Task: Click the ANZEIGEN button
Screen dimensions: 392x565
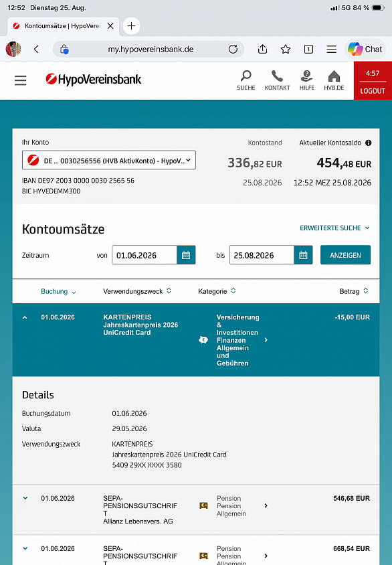Action: click(x=345, y=255)
